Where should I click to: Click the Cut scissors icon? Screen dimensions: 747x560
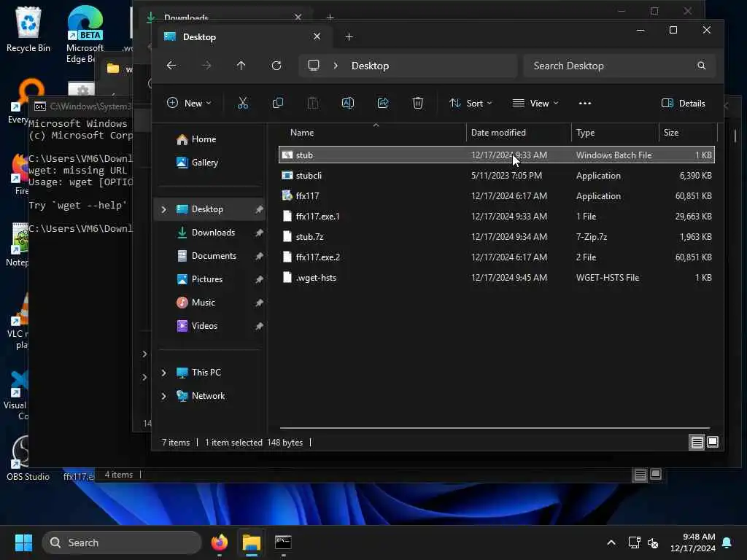coord(243,104)
